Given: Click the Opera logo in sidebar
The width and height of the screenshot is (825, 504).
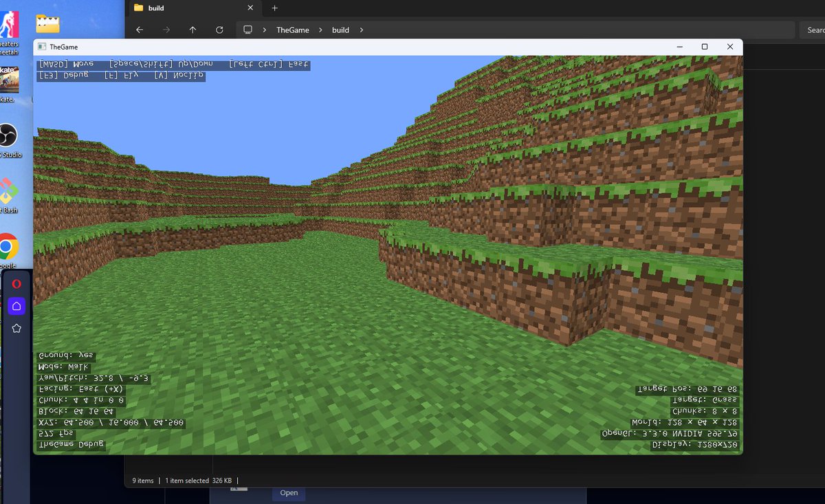Looking at the screenshot, I should [x=16, y=284].
